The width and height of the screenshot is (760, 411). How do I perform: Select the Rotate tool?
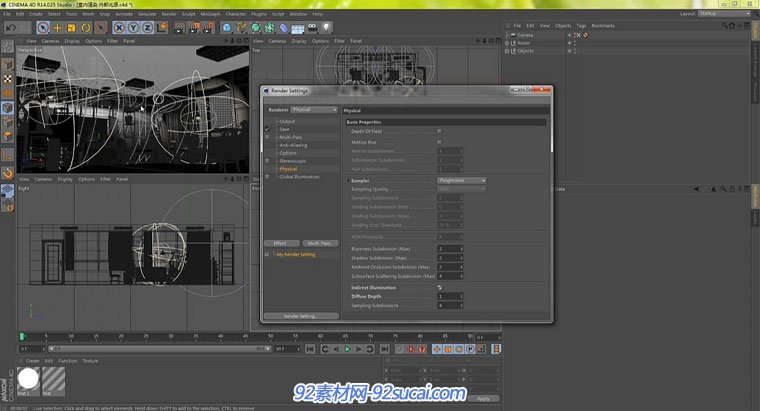click(x=86, y=28)
